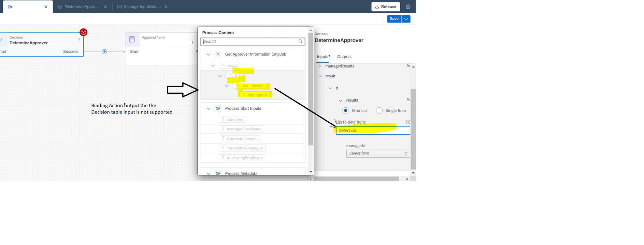Open DetermineApprover step three-dot menu
The width and height of the screenshot is (644, 245).
(79, 40)
